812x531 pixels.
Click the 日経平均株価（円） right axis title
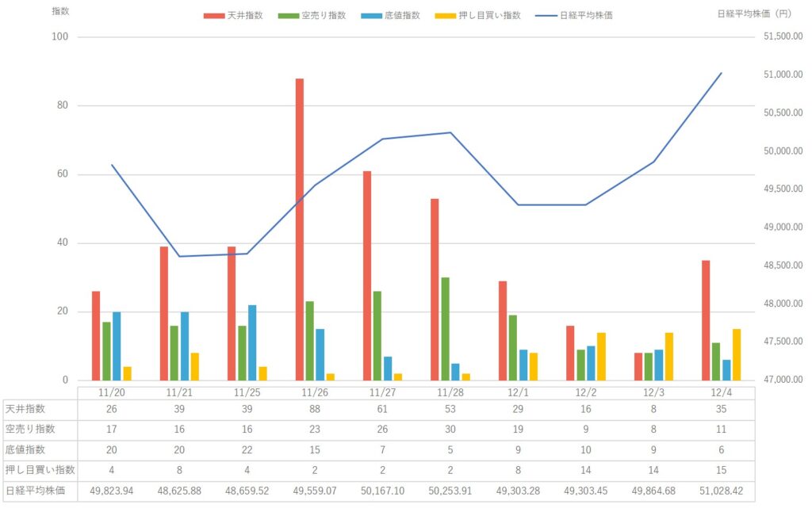(760, 13)
